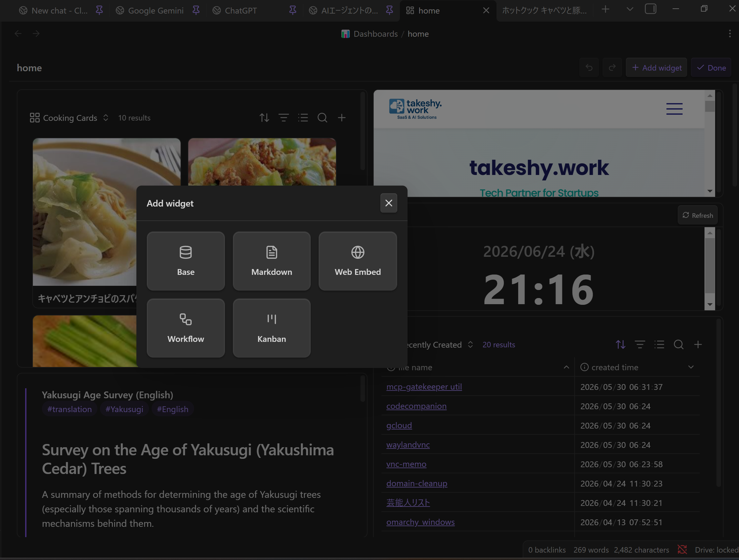
Task: Open codecompanion note link
Action: 416,406
